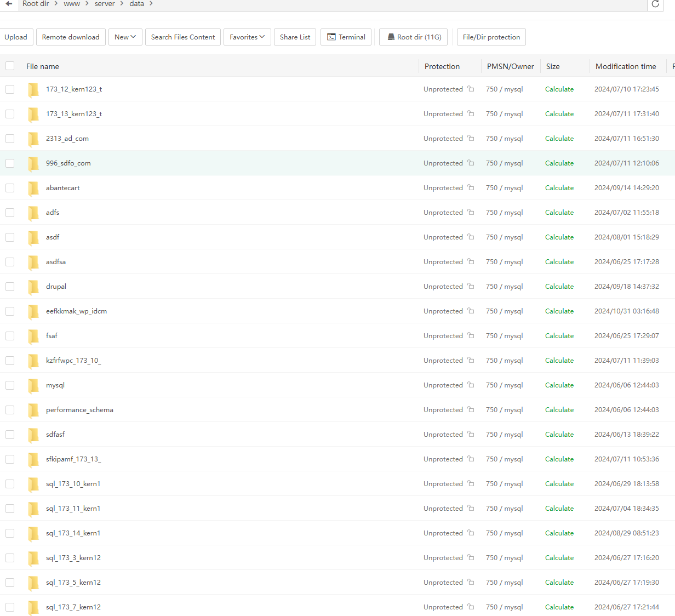Click the lock icon for drupal folder
675x616 pixels.
471,286
